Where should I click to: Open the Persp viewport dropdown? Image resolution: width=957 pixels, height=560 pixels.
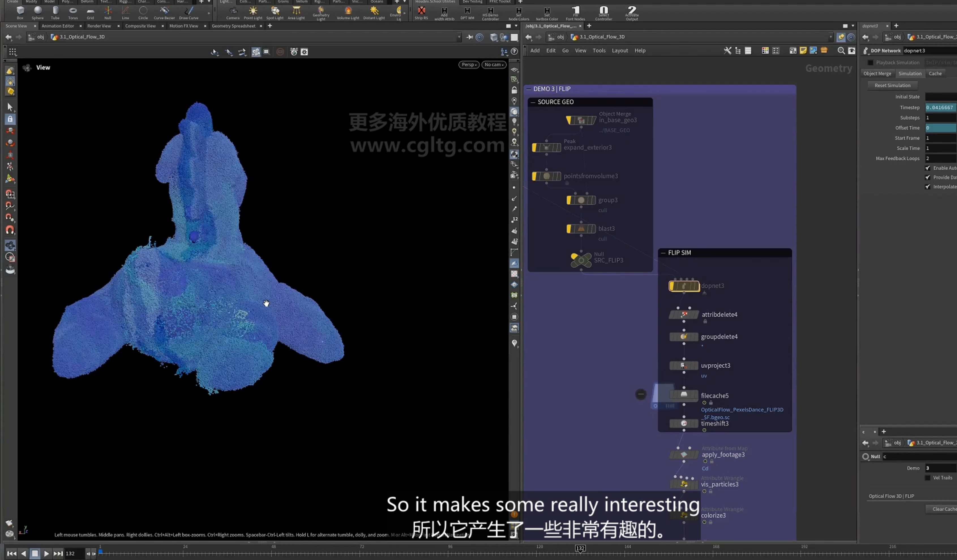coord(469,64)
